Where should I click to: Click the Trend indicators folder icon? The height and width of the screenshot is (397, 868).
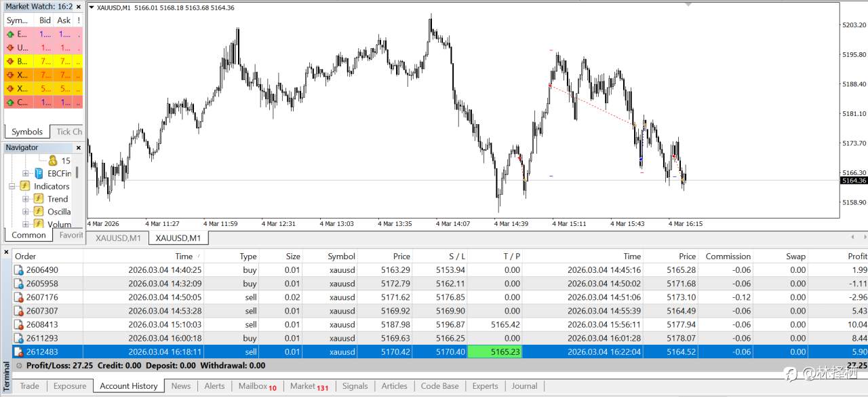pyautogui.click(x=39, y=199)
